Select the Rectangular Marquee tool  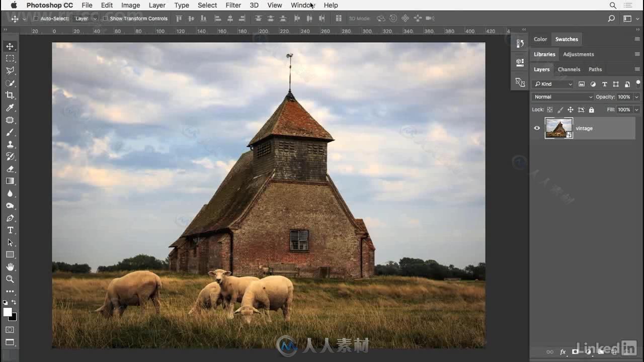[x=10, y=58]
